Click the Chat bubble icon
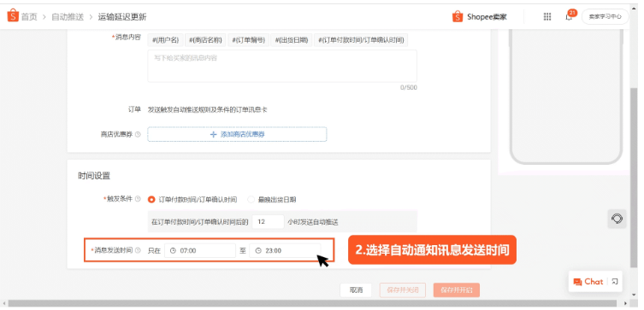The height and width of the screenshot is (310, 644). (x=577, y=282)
